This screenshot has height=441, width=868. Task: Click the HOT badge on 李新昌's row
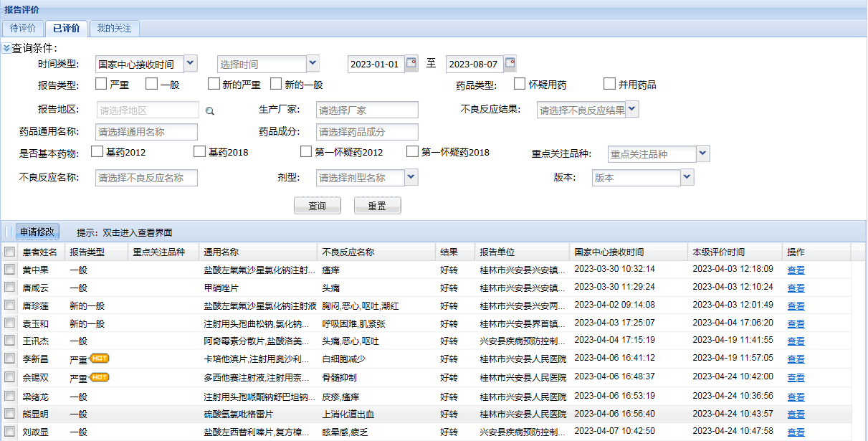99,358
